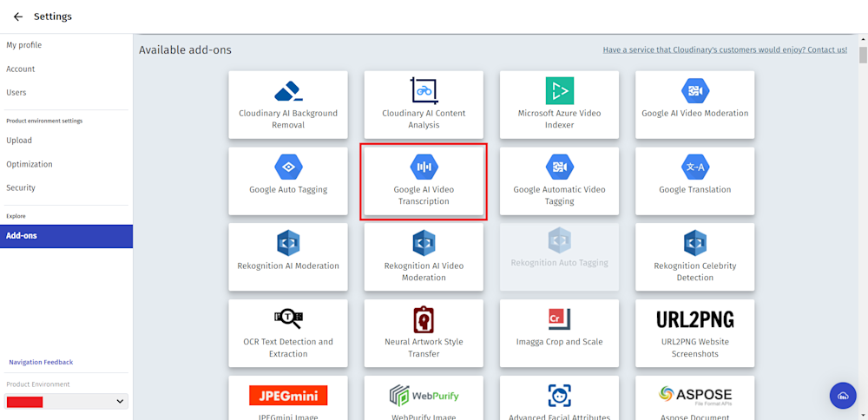Select the Add-ons sidebar item
Viewport: 868px width, 420px height.
click(67, 236)
